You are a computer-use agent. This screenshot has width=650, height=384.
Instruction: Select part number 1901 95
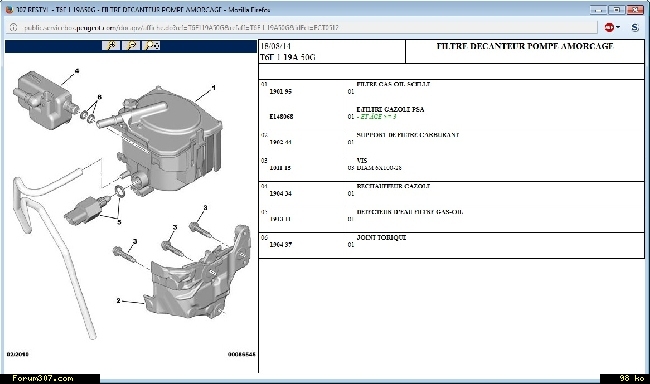point(281,92)
